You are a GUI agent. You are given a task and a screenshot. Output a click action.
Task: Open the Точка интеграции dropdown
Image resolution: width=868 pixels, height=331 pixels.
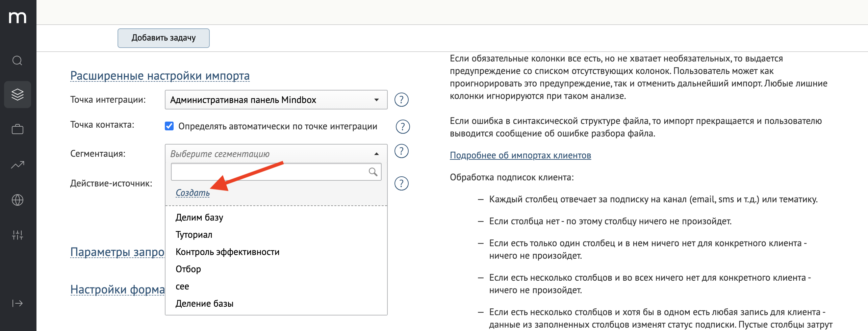pos(276,100)
